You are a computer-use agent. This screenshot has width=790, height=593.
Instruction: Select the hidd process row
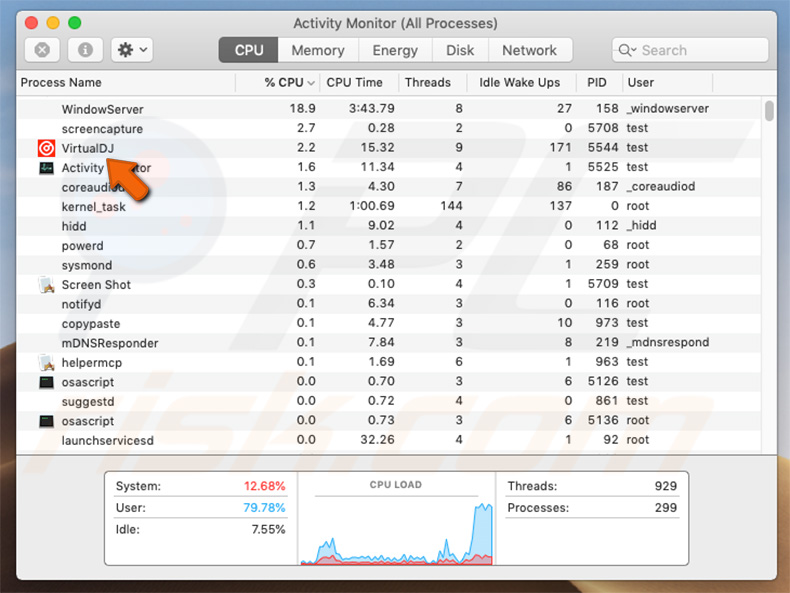(x=389, y=226)
